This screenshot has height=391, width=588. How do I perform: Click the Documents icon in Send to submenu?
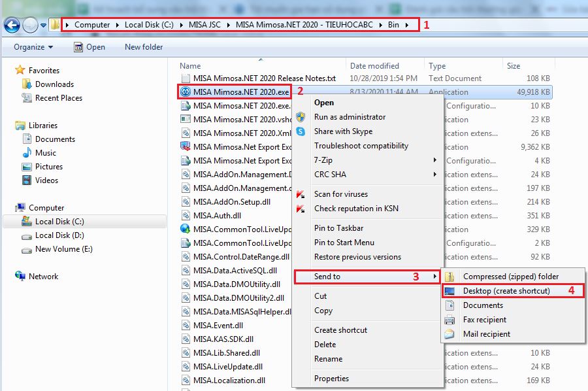(x=449, y=305)
